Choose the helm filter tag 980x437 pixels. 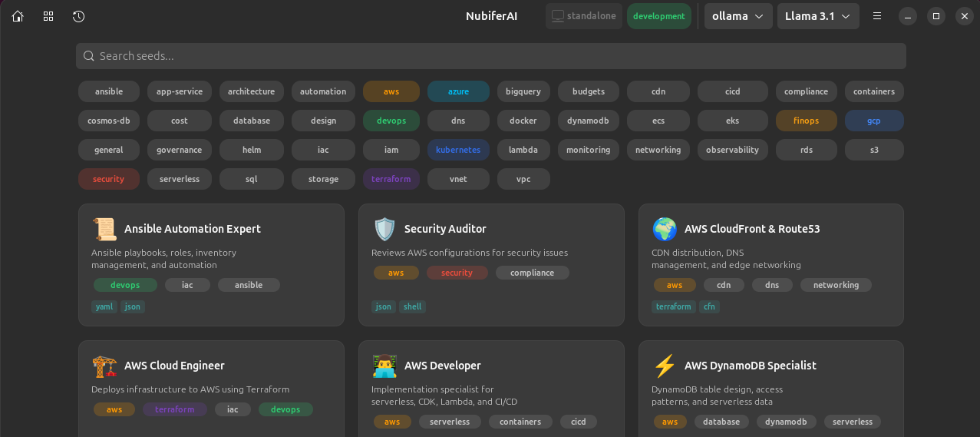(x=252, y=150)
